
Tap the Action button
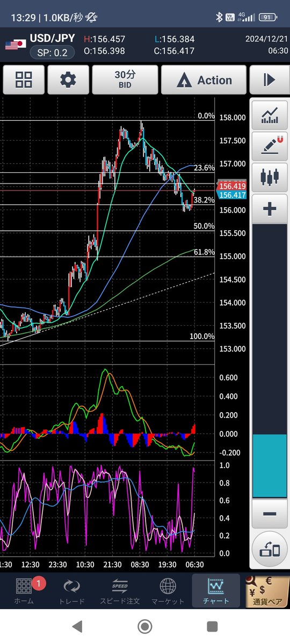tap(204, 80)
